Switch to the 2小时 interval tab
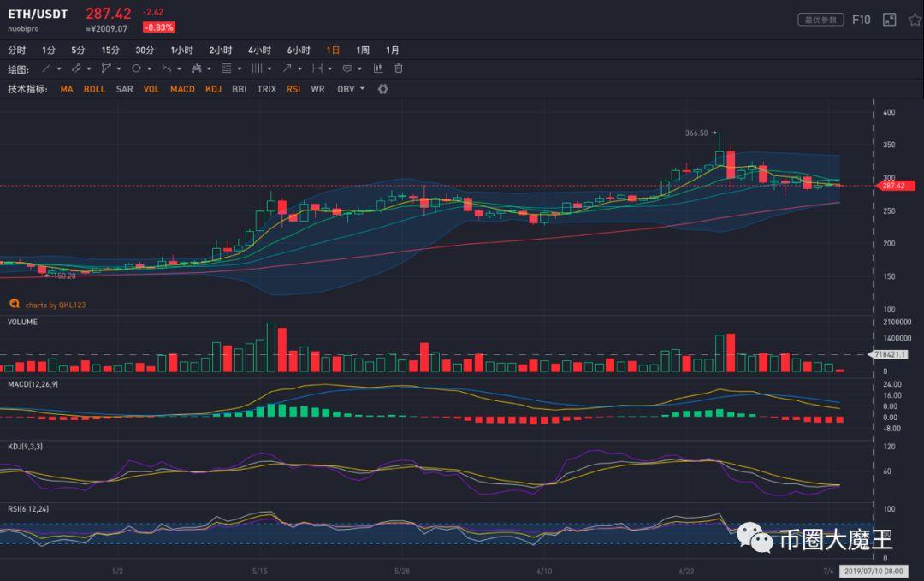Image resolution: width=924 pixels, height=581 pixels. click(x=221, y=50)
